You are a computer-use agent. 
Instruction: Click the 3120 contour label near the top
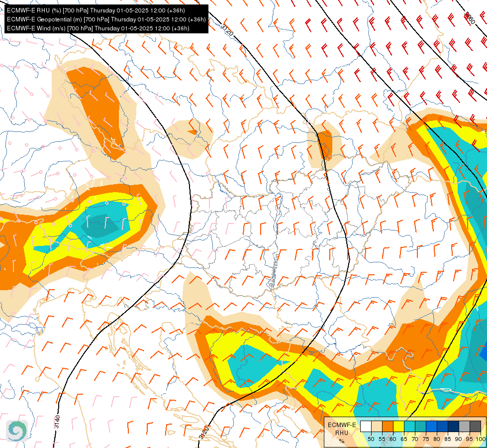[x=227, y=30]
